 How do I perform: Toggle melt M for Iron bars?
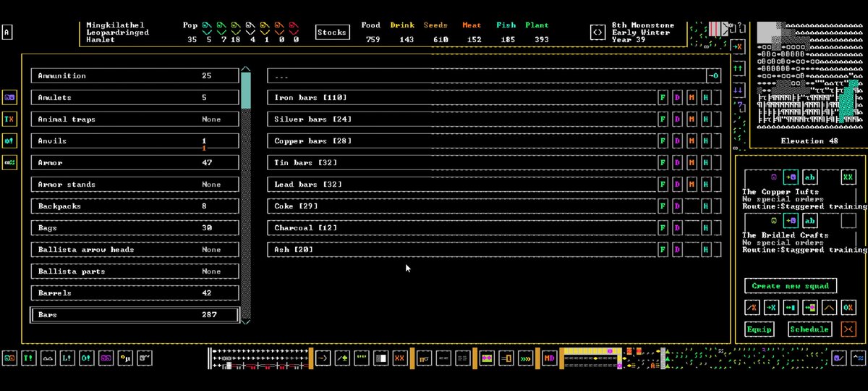click(x=692, y=98)
